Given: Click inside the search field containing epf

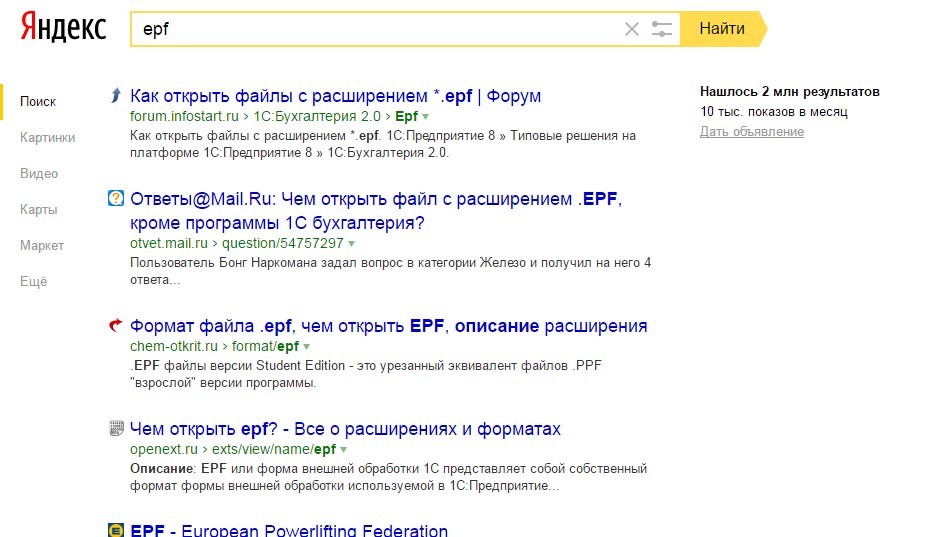Looking at the screenshot, I should (x=380, y=29).
